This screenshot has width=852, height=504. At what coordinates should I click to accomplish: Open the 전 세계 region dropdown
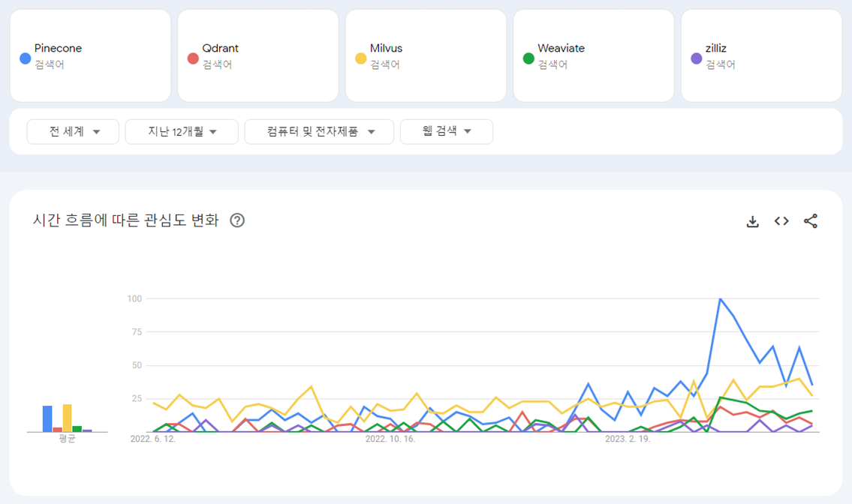coord(73,131)
